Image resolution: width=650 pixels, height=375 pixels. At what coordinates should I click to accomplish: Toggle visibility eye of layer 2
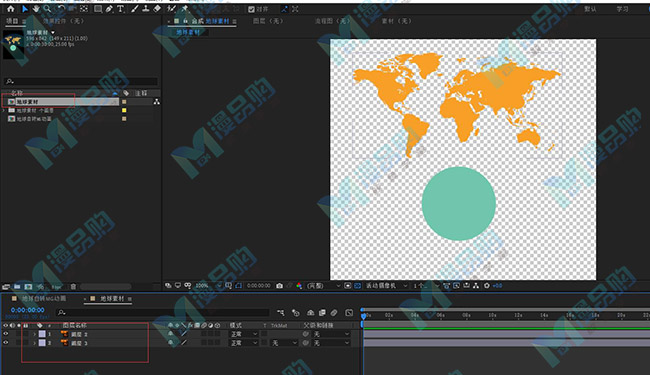(6, 343)
